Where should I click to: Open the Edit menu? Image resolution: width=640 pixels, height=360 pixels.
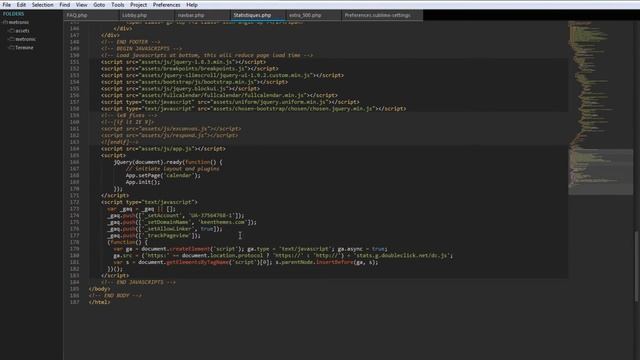tap(21, 5)
